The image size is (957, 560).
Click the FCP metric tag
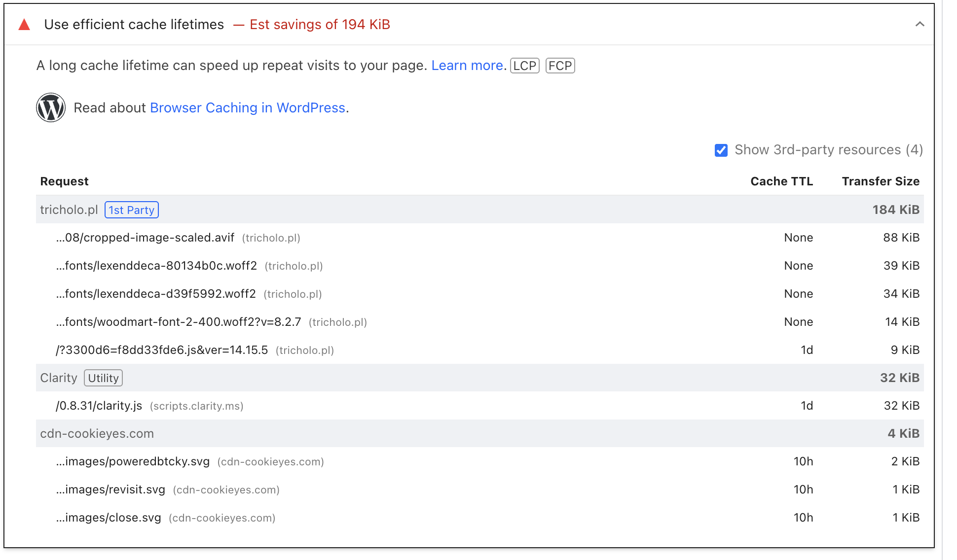560,66
